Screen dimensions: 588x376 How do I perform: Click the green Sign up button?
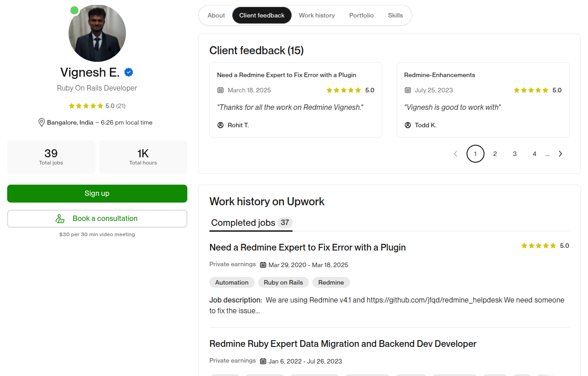[97, 194]
